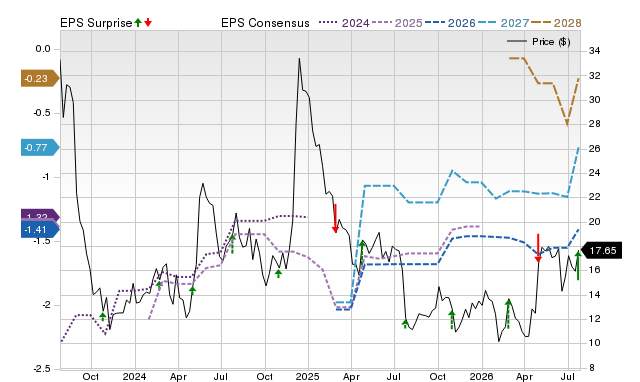Viewport: 640px width, 382px height.
Task: Click the 0.0 label on EPS axis
Action: pos(43,49)
